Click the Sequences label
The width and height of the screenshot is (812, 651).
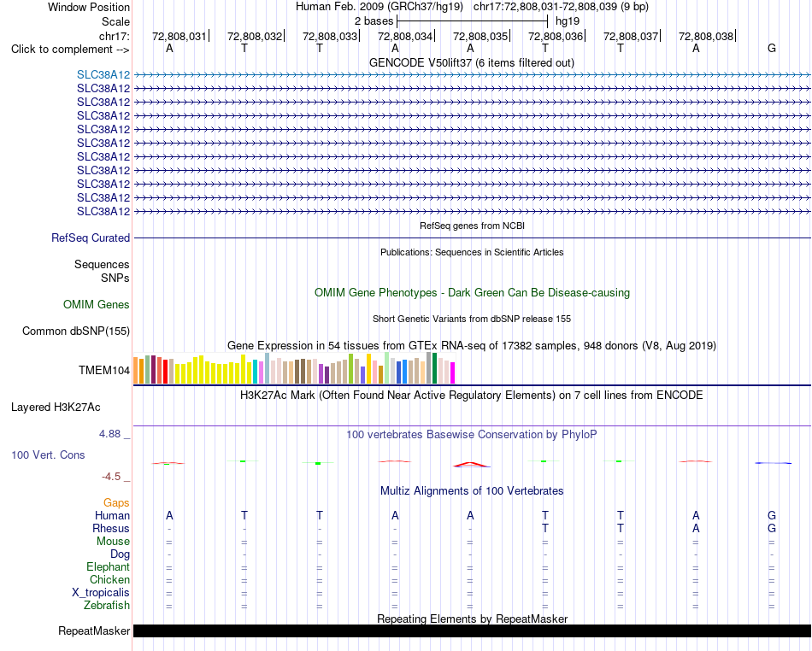point(102,265)
